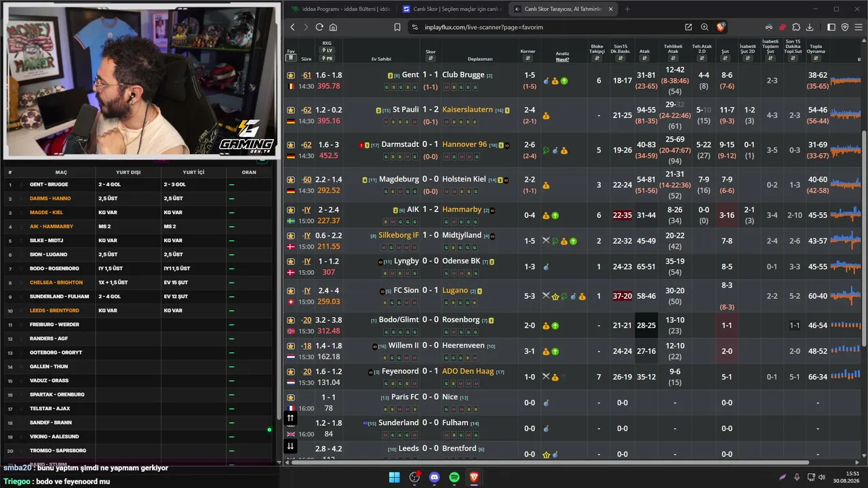Open browser downloads
868x488 pixels.
[810, 27]
